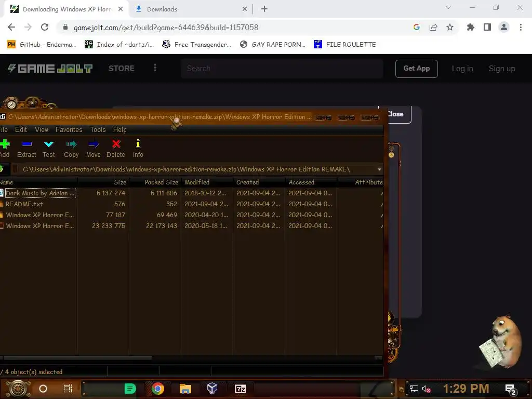Open the Chrome extensions puzzle icon
Screen dimensions: 532x399
(x=471, y=27)
